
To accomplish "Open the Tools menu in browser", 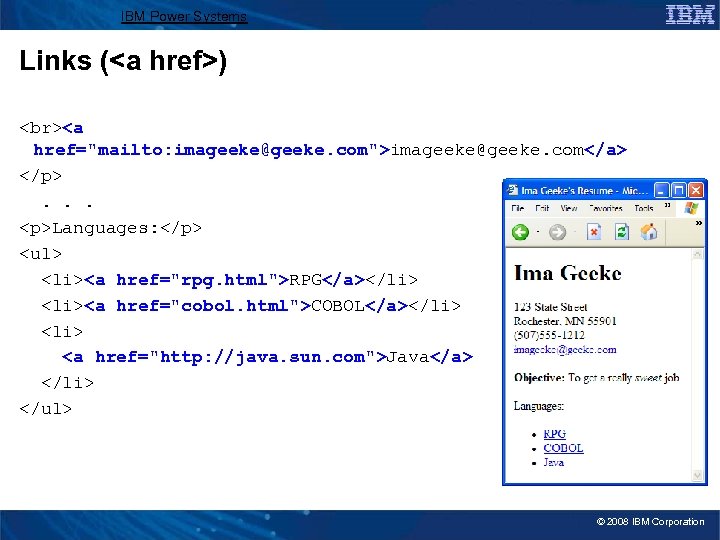I will click(x=644, y=208).
